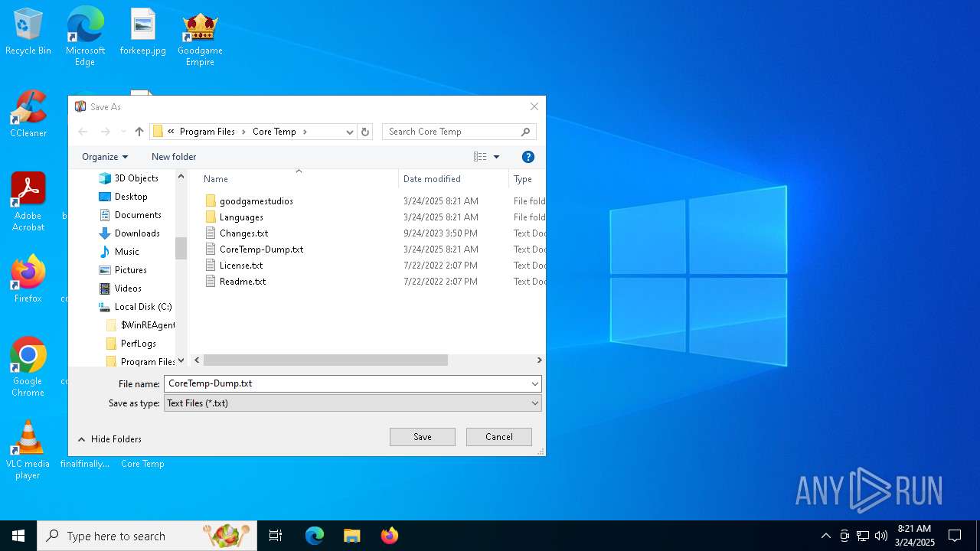This screenshot has width=980, height=551.
Task: Click the horizontal scrollbar in file list
Action: point(325,360)
